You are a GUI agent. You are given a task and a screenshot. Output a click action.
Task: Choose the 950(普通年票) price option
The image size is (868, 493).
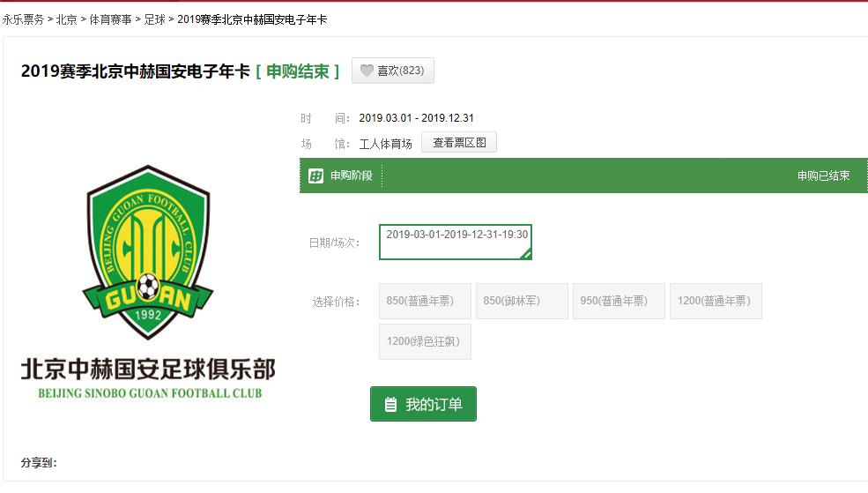tap(619, 301)
